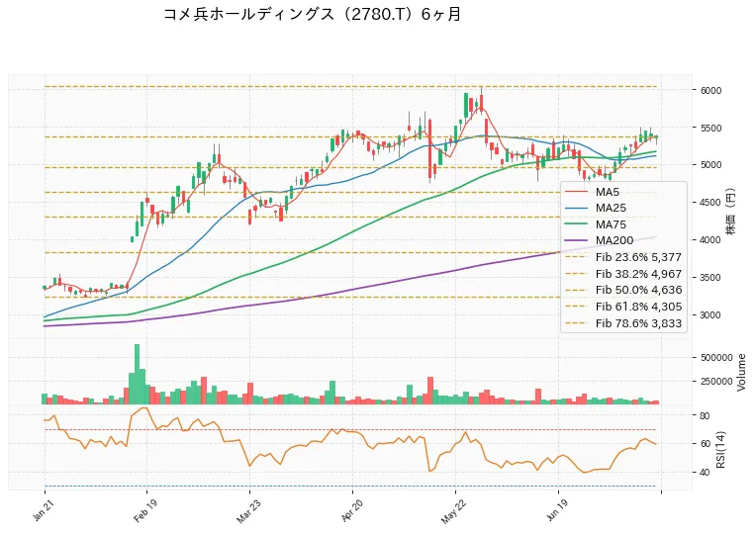Viewport: 756px width, 533px height.
Task: Click the RSI(14) axis label
Action: pyautogui.click(x=720, y=450)
